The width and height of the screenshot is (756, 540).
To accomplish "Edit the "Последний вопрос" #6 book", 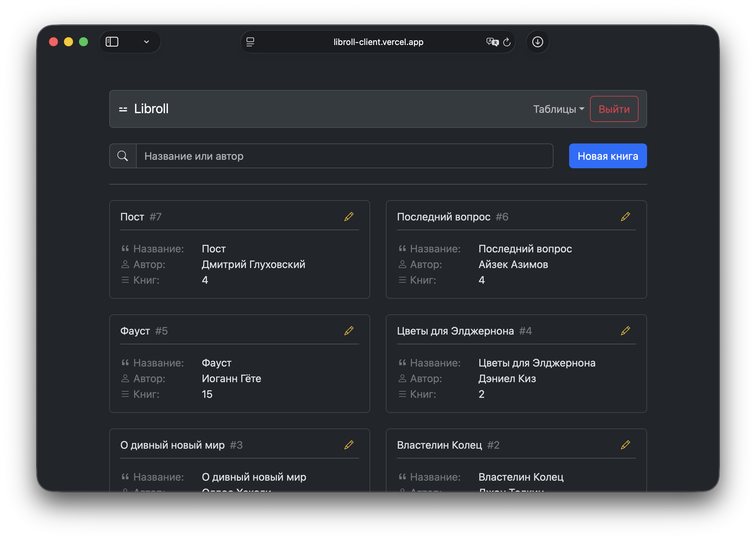I will click(x=625, y=217).
